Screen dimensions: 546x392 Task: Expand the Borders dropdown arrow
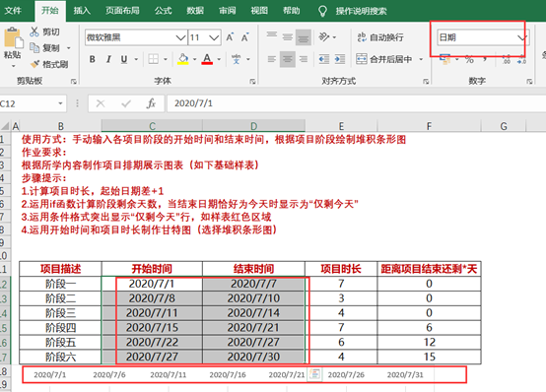pyautogui.click(x=166, y=59)
